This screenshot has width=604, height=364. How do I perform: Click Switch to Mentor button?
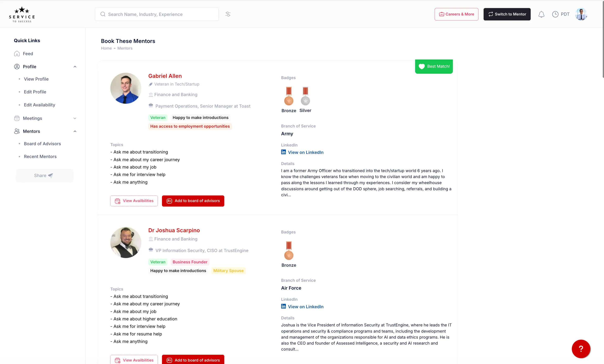pyautogui.click(x=507, y=14)
